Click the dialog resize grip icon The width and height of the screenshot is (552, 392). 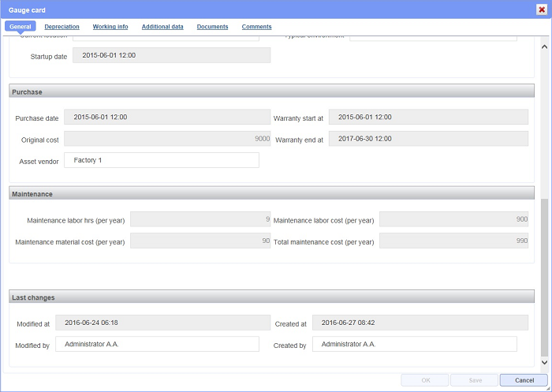(548, 388)
